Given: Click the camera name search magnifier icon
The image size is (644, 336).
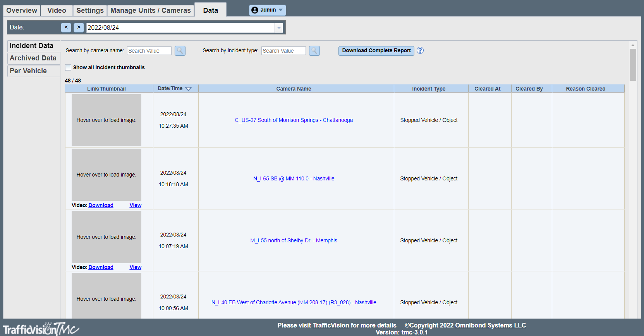Looking at the screenshot, I should [x=180, y=51].
